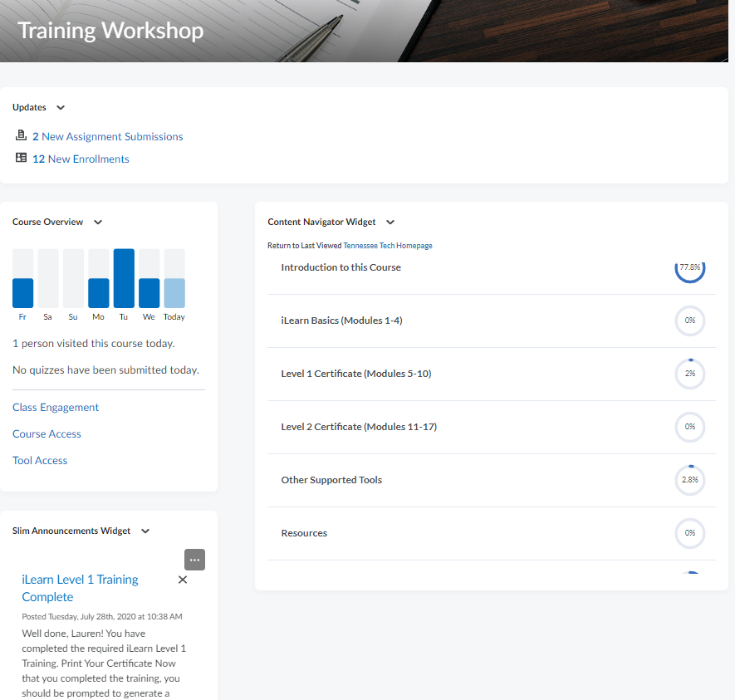Click the 2.8% progress circle for Other Tools
Viewport: 735px width, 700px height.
tap(689, 480)
